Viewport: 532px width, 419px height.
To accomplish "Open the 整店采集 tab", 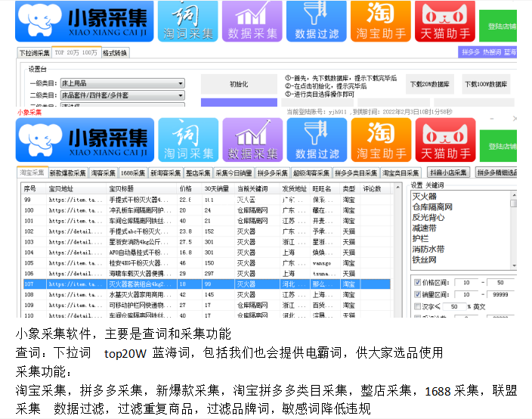I will (198, 173).
